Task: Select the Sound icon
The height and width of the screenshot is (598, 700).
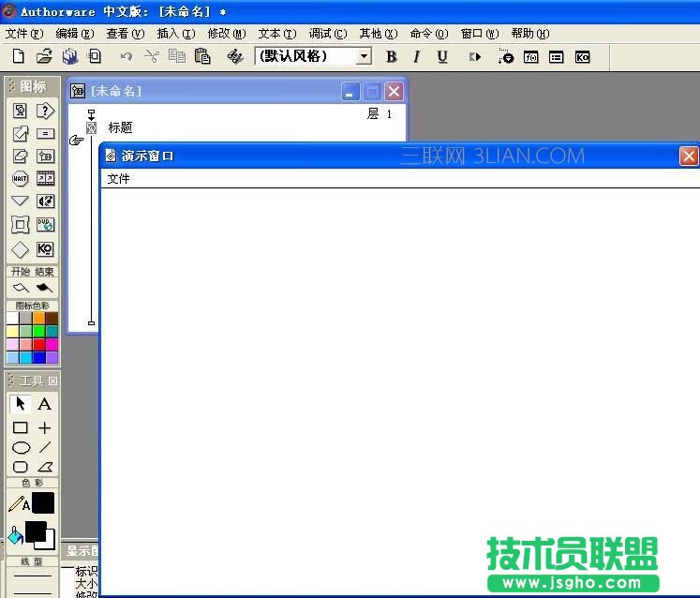Action: coord(45,202)
